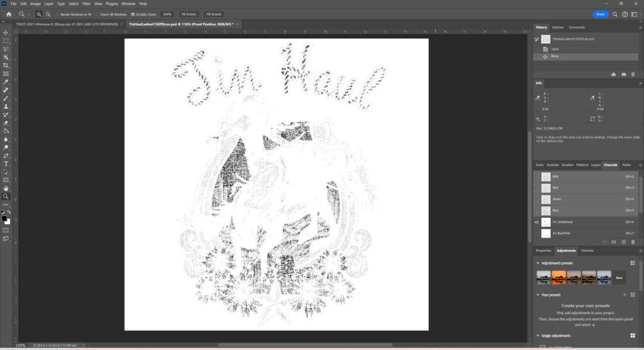Viewport: 644px width, 350px height.
Task: Open the Filter menu
Action: click(86, 4)
